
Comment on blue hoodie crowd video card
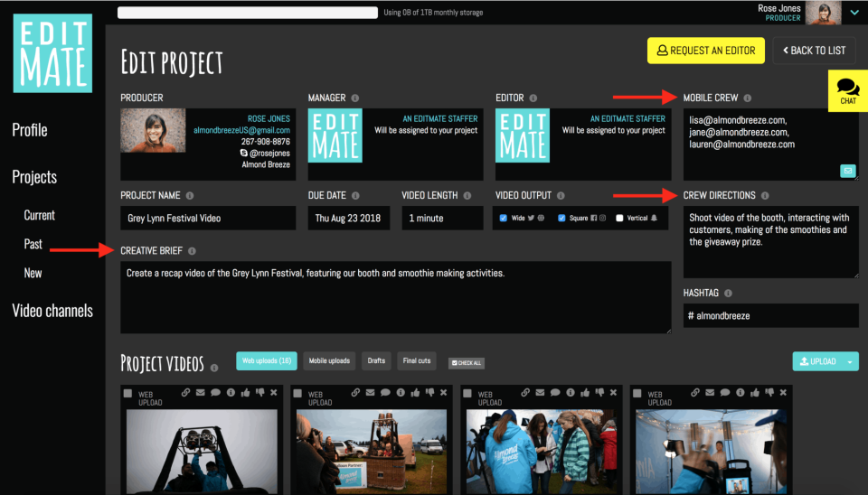tap(555, 393)
